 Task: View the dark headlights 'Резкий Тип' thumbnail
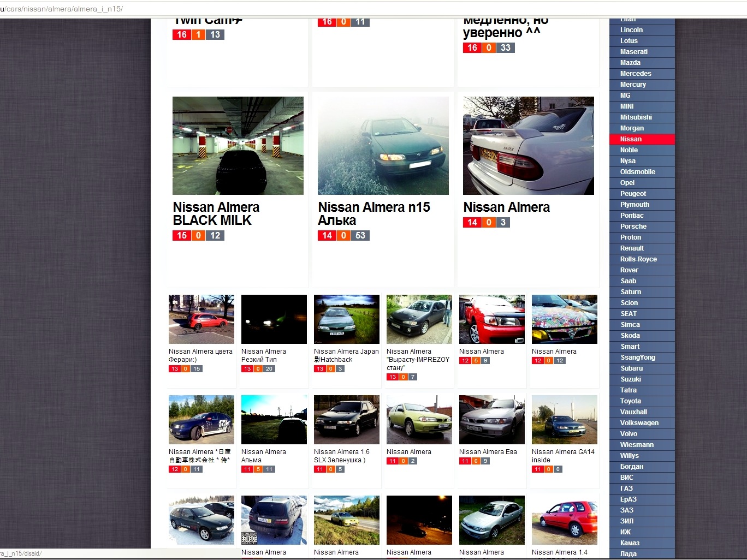pyautogui.click(x=274, y=319)
